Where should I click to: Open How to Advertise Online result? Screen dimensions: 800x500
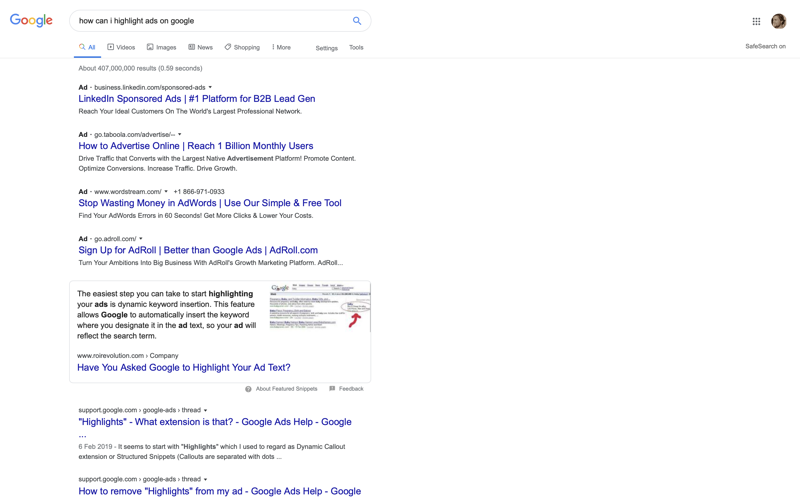196,146
